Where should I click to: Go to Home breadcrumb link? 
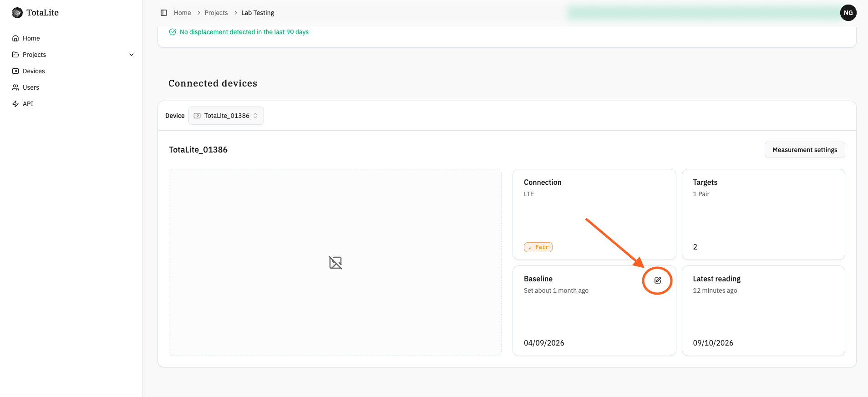click(x=183, y=13)
